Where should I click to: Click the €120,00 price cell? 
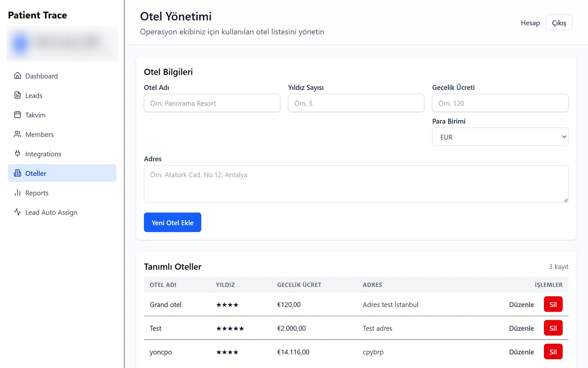pos(289,304)
